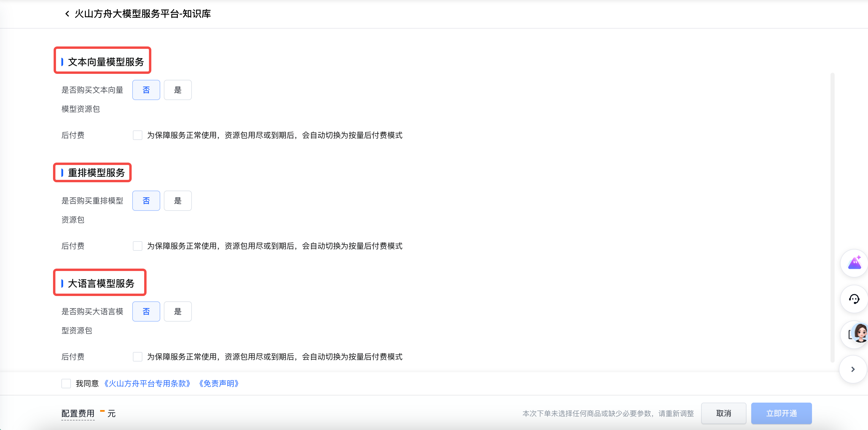Select 否 for rerank model package

coord(146,201)
